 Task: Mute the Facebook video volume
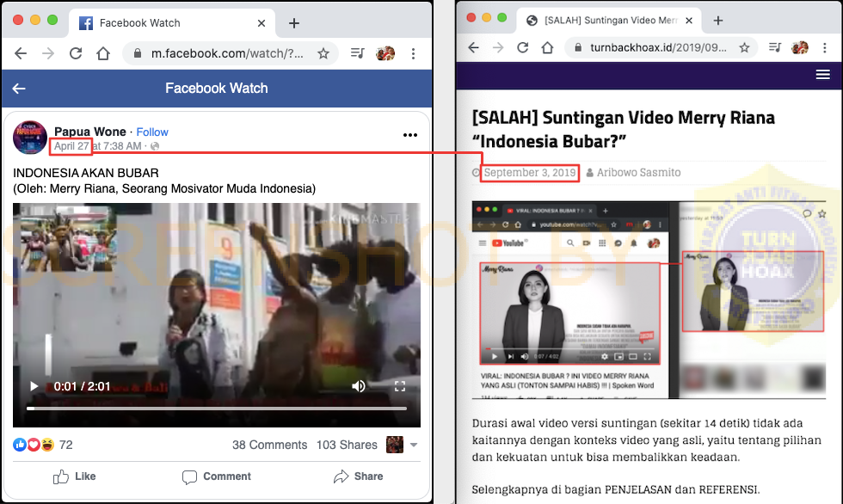click(x=359, y=386)
